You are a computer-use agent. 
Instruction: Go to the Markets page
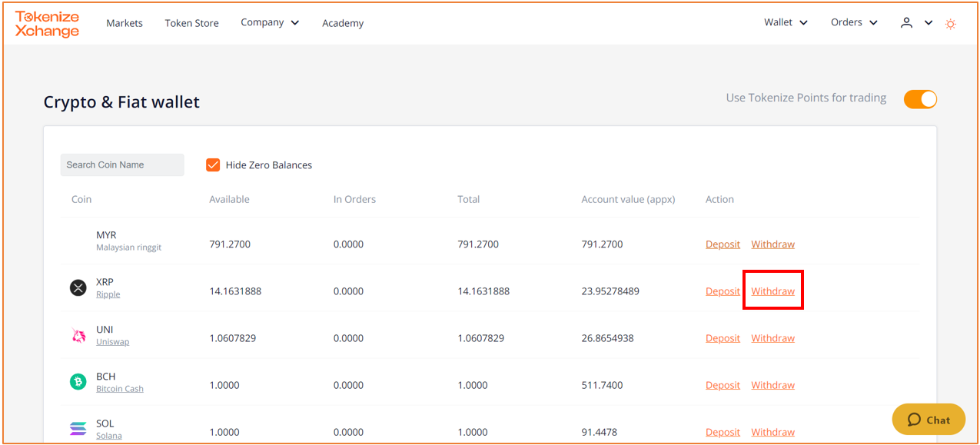tap(125, 23)
